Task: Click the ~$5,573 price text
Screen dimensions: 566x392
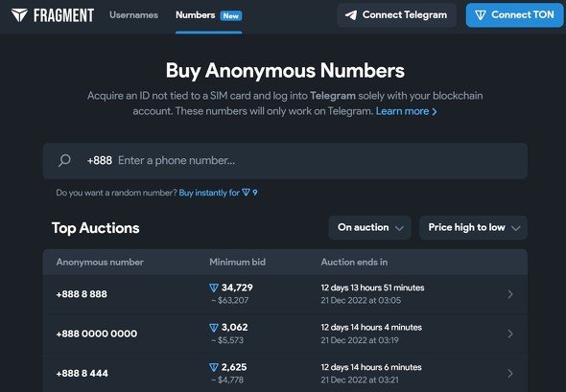Action: tap(227, 340)
